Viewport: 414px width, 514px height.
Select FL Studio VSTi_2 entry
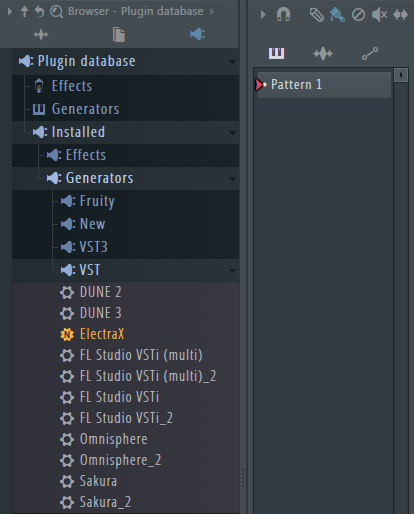125,419
